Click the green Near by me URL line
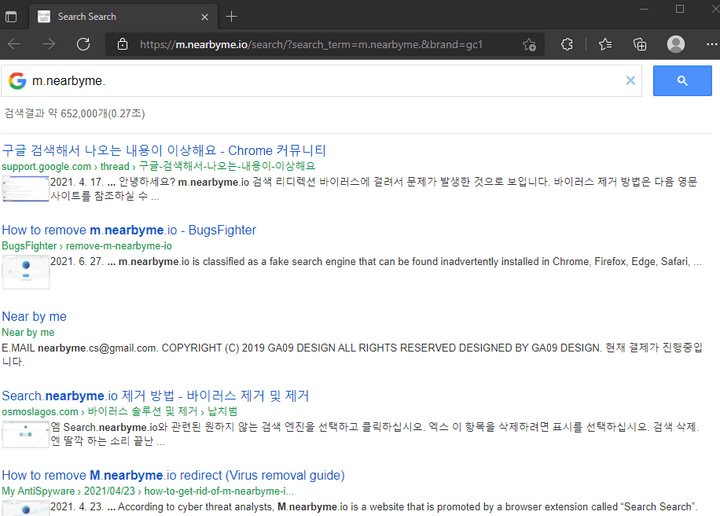The image size is (720, 516). 28,332
